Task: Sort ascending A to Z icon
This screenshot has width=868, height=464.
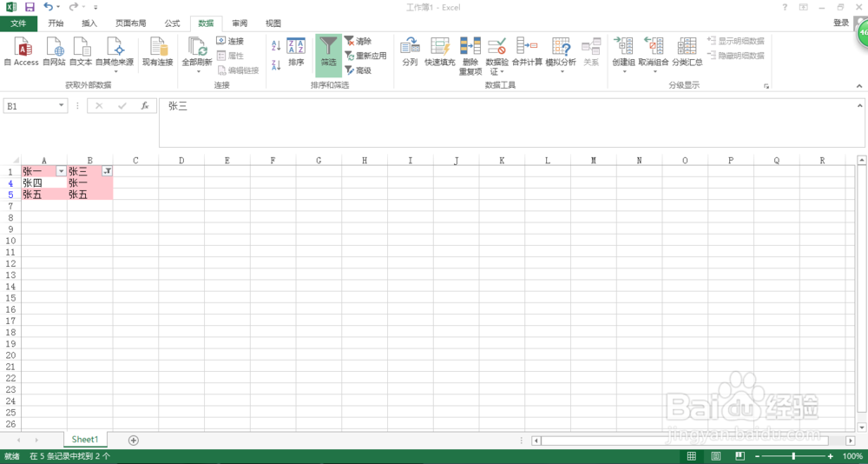Action: 276,45
